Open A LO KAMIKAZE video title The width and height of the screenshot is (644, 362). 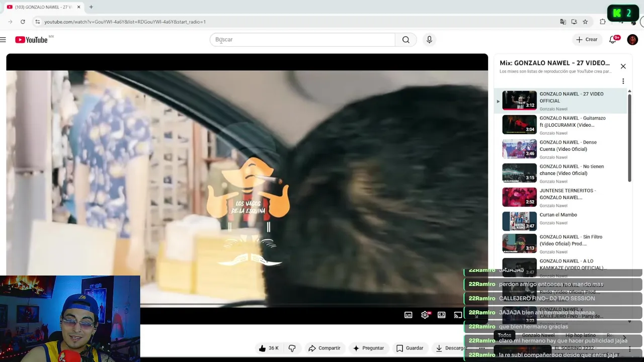point(573,264)
